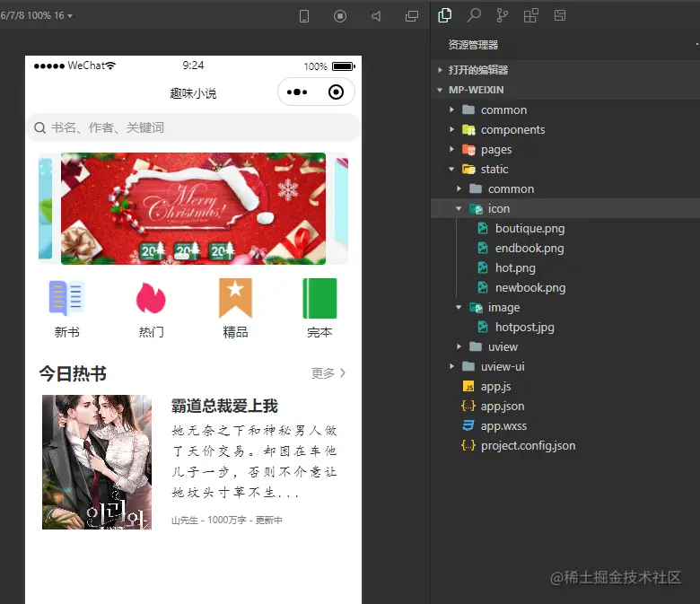
Task: Click the magnifier icon in the search box
Action: click(x=39, y=128)
